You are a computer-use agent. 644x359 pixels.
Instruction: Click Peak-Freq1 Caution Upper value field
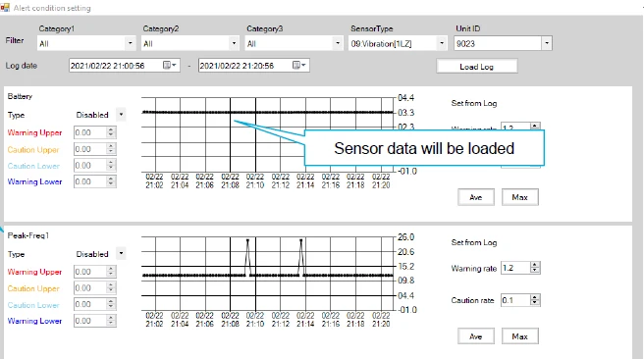tap(90, 288)
